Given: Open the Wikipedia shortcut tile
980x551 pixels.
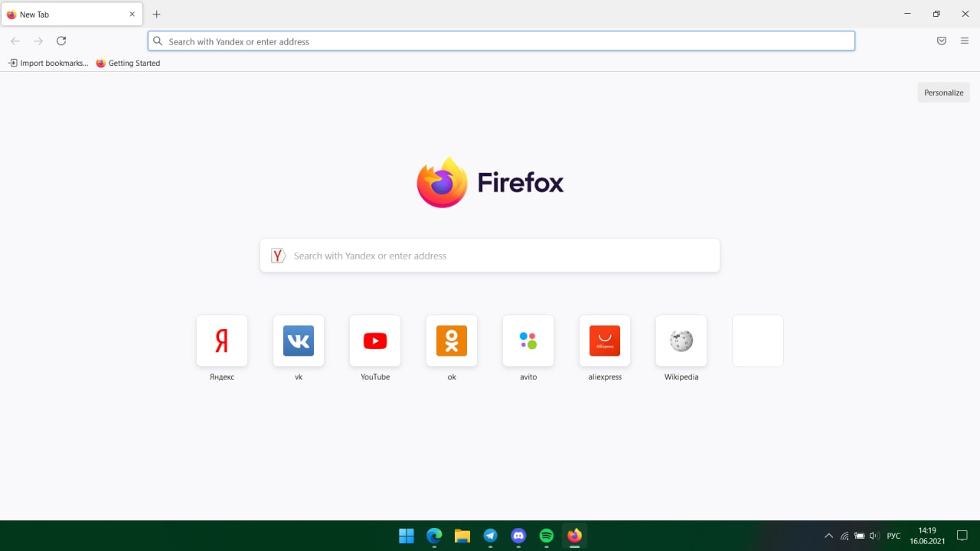Looking at the screenshot, I should point(681,341).
